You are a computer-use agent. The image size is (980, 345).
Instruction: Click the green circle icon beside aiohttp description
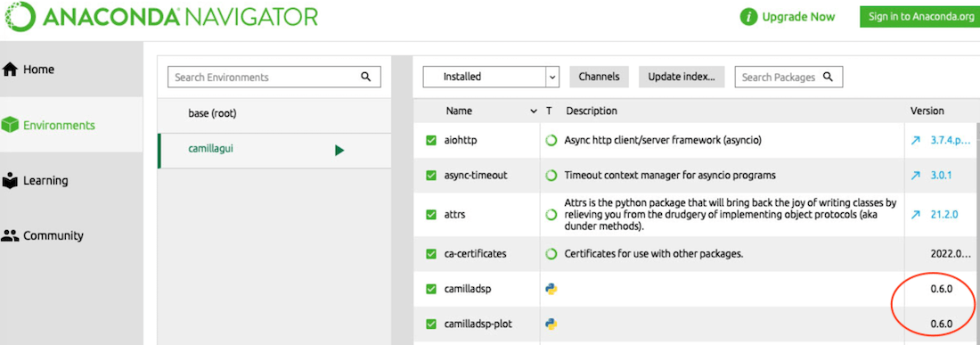pyautogui.click(x=551, y=141)
